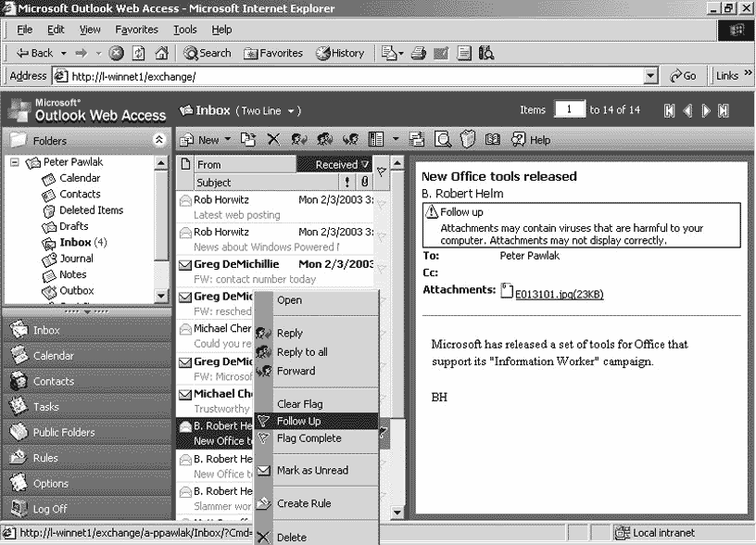Screen dimensions: 756x545
Task: Select Follow Up in the context menu
Action: click(x=316, y=421)
